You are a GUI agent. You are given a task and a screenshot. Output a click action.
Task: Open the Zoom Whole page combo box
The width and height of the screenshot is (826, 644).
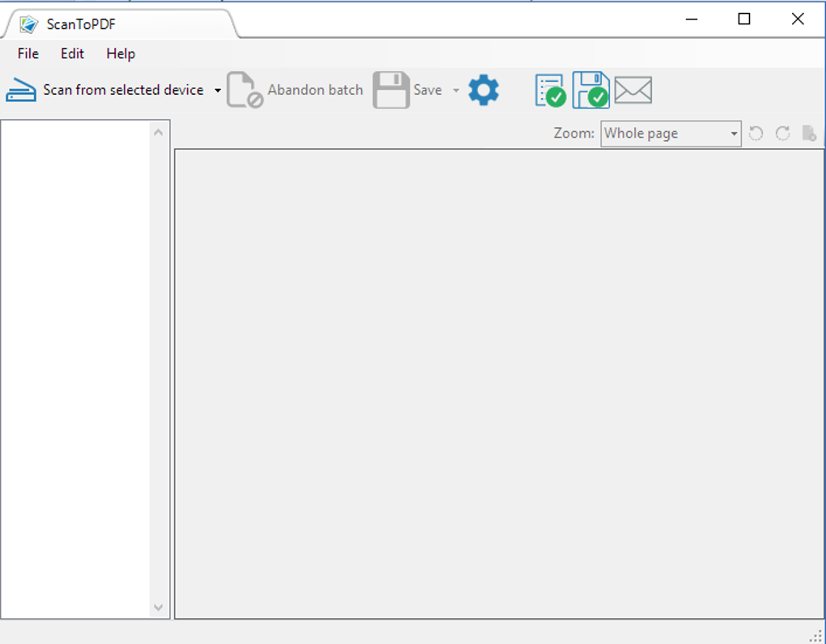(671, 134)
